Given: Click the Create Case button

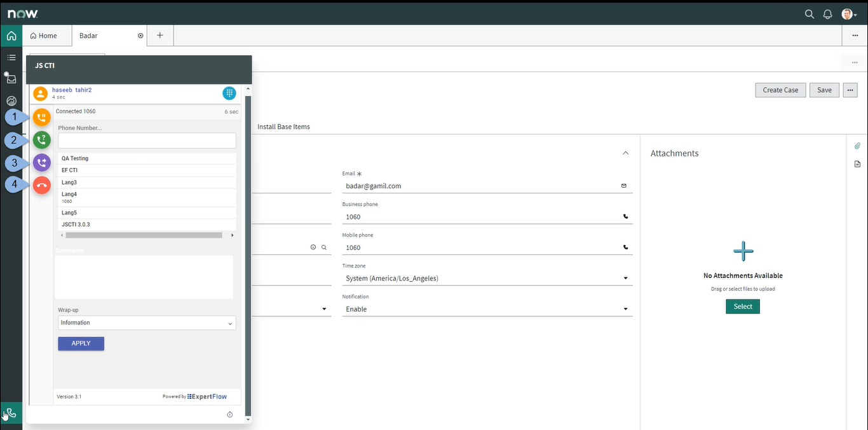Looking at the screenshot, I should coord(780,90).
